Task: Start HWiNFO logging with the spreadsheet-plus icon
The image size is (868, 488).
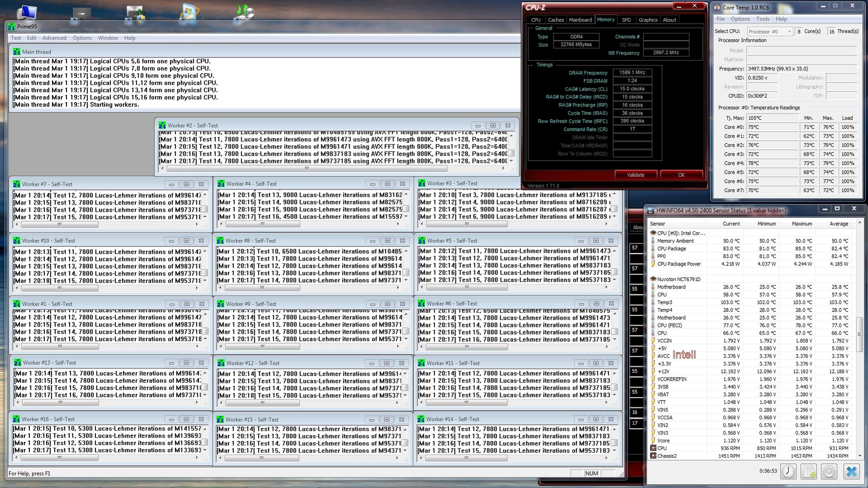Action: [809, 472]
